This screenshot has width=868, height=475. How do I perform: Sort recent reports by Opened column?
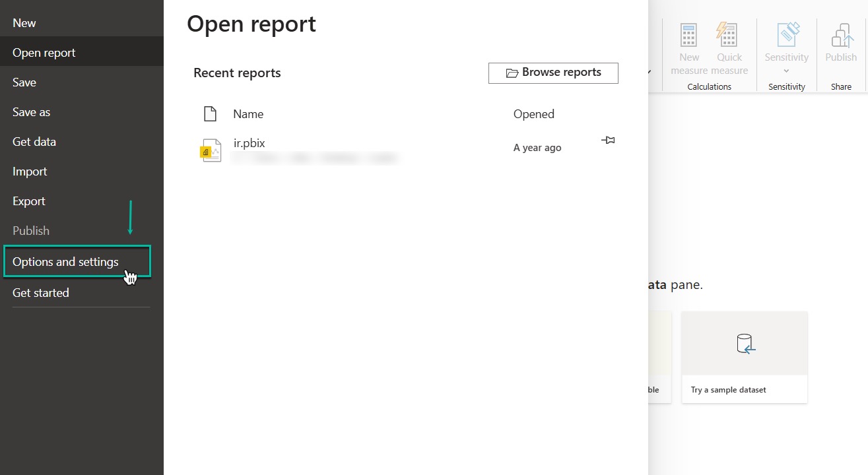533,114
